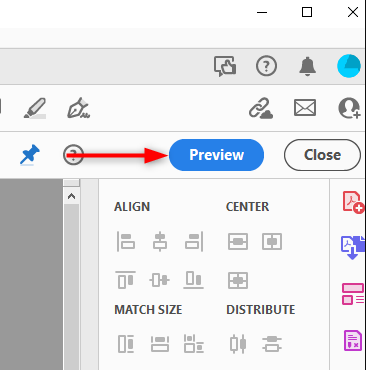Viewport: 366px width, 370px height.
Task: Click the DISTRIBUTE section heading
Action: coord(261,310)
